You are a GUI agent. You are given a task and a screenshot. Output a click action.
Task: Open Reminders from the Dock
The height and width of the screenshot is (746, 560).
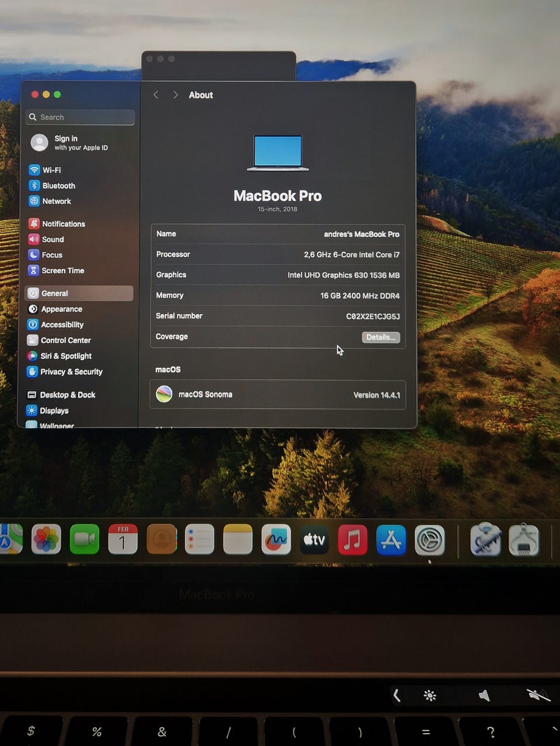click(x=199, y=539)
